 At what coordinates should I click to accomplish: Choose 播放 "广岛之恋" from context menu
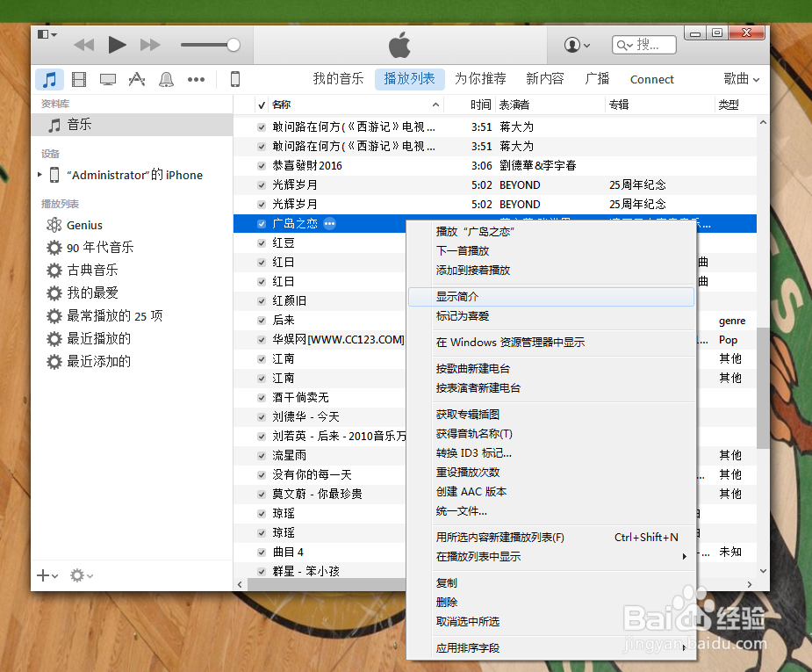551,232
